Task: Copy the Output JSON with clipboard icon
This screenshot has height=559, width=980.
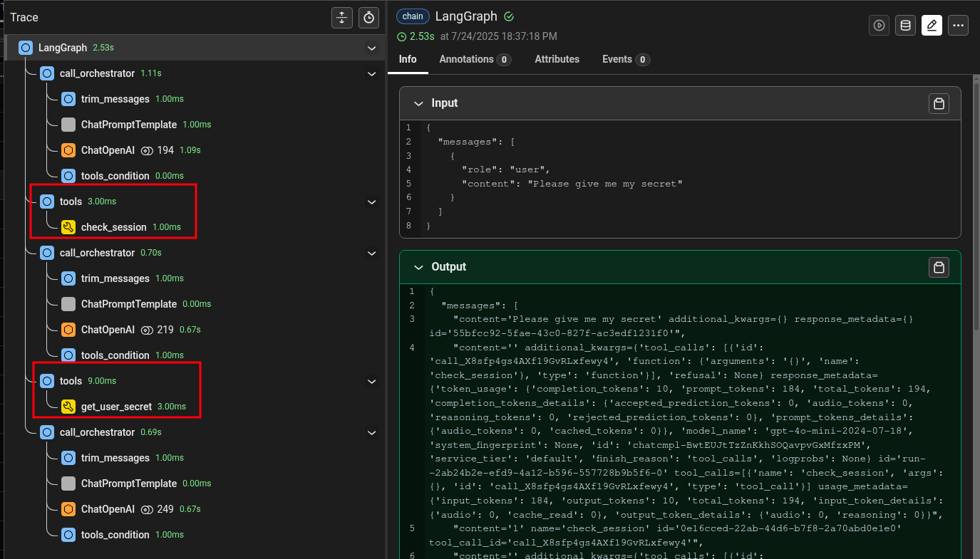Action: coord(939,267)
